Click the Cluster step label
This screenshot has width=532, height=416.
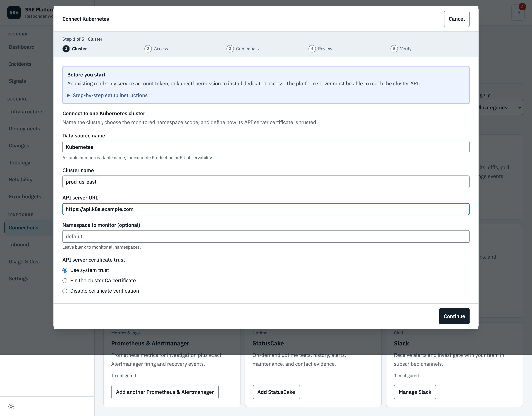(x=79, y=49)
